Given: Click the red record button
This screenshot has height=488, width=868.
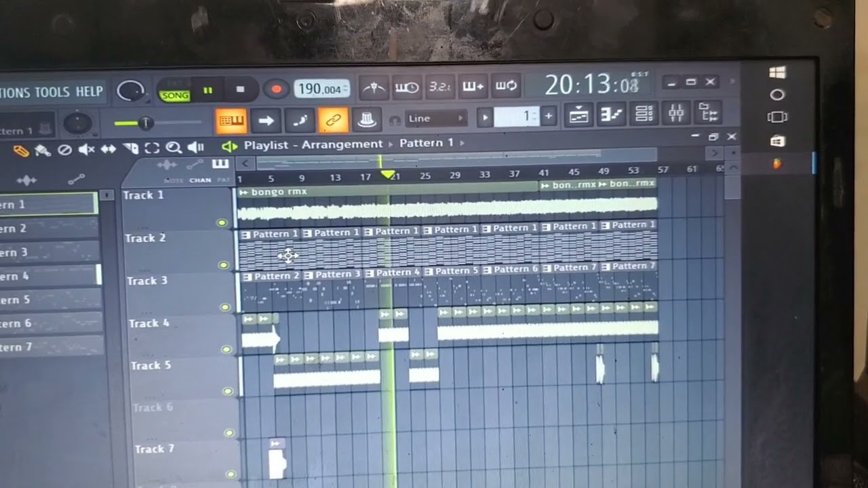Looking at the screenshot, I should tap(275, 89).
